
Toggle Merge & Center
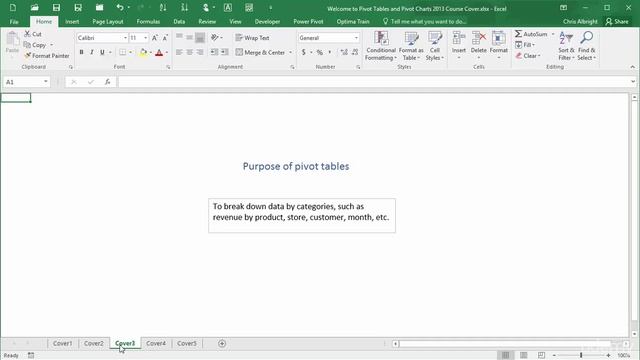click(x=260, y=52)
